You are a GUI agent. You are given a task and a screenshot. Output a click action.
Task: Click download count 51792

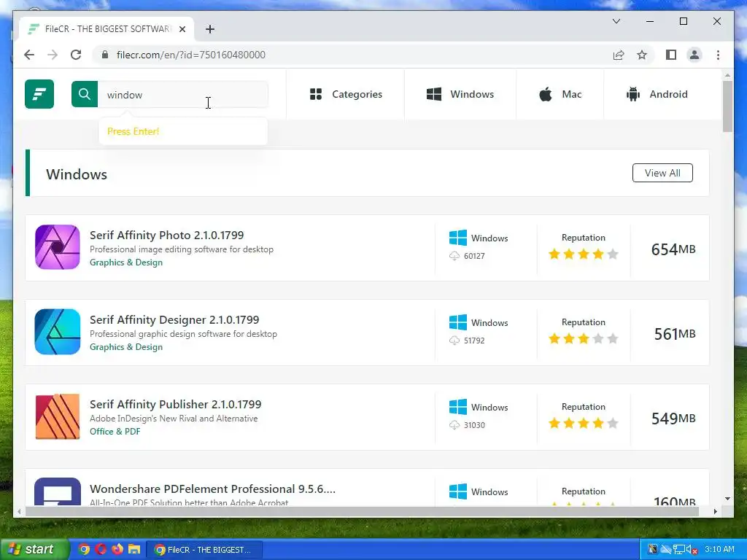(x=474, y=341)
